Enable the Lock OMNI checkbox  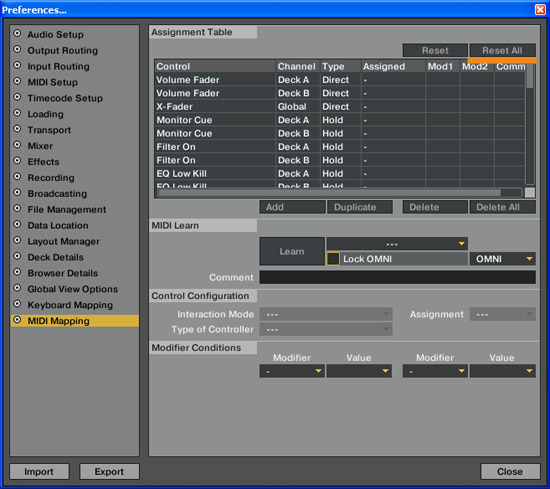(333, 259)
